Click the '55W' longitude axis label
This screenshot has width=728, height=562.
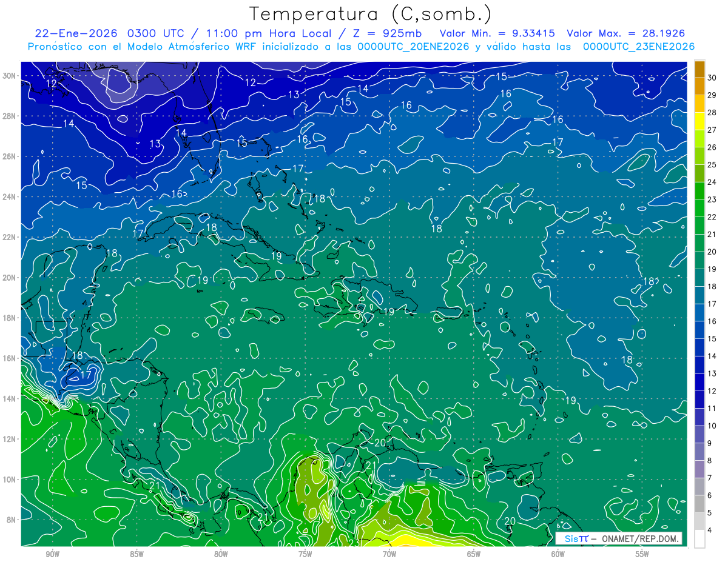pyautogui.click(x=642, y=554)
